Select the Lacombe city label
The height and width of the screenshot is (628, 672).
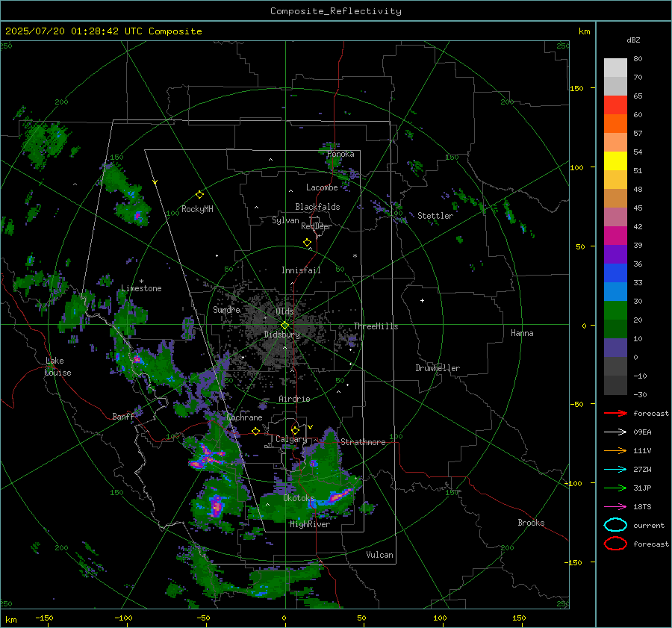coord(322,187)
